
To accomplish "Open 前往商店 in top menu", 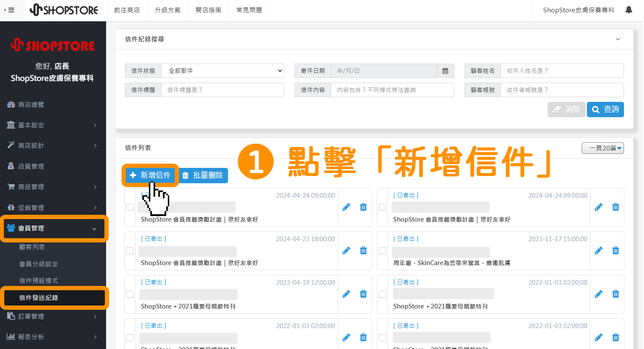I will [x=127, y=10].
